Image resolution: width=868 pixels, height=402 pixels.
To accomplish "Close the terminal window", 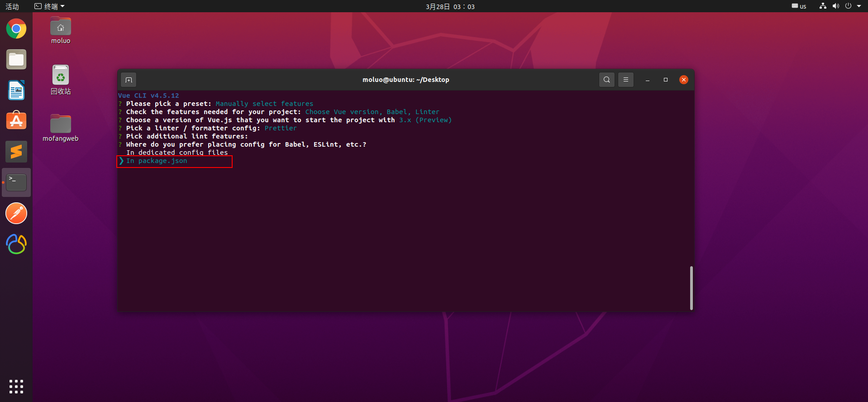I will pos(684,80).
